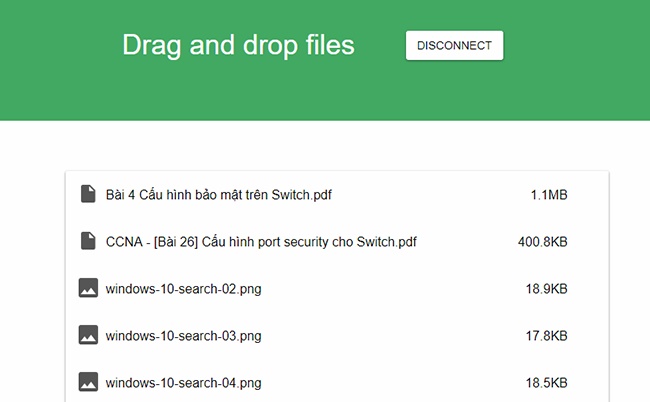This screenshot has height=402, width=650.
Task: Open CCNA - [Bài 26] port security pdf
Action: pyautogui.click(x=261, y=242)
